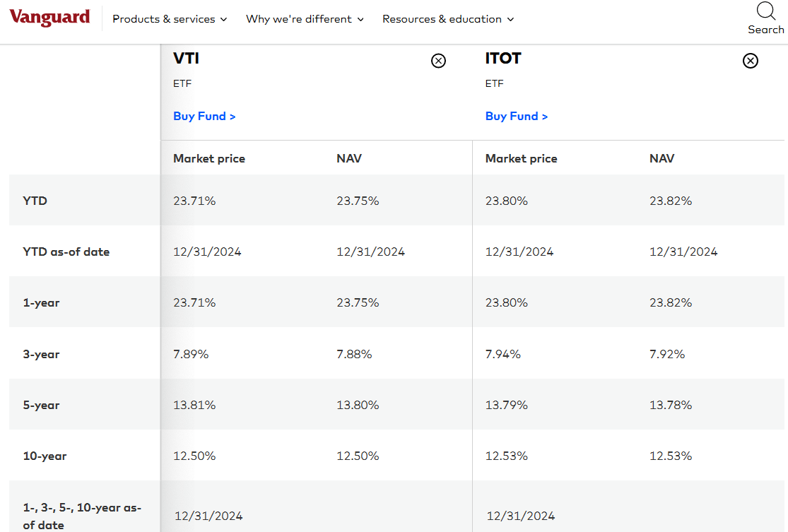Click the YTD row label
The height and width of the screenshot is (532, 788).
coord(35,201)
